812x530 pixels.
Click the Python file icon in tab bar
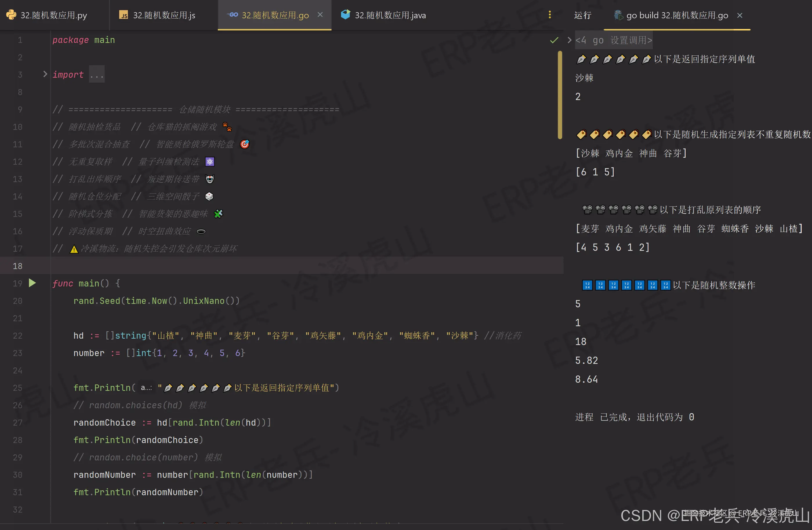pos(11,15)
